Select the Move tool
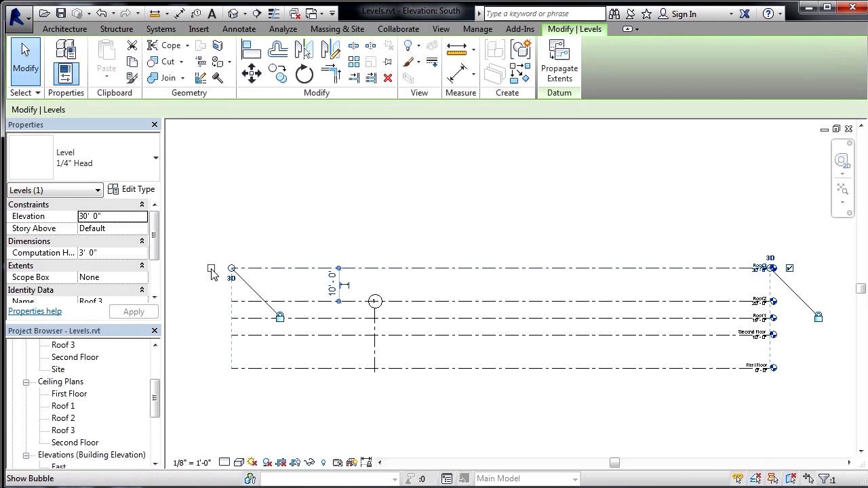This screenshot has height=488, width=868. click(251, 73)
